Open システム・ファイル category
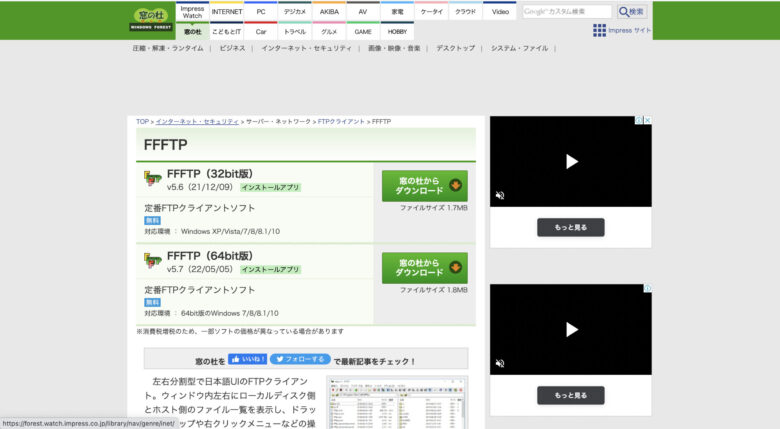Screen dimensions: 780x429 [519, 48]
